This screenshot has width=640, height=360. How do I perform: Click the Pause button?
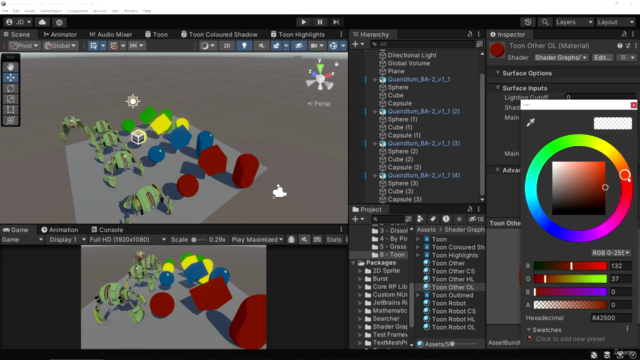click(x=320, y=22)
